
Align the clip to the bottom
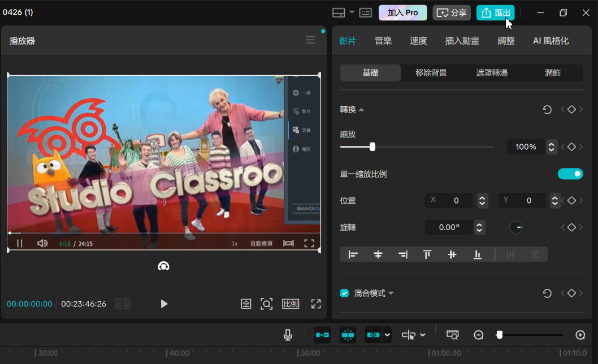tap(477, 254)
